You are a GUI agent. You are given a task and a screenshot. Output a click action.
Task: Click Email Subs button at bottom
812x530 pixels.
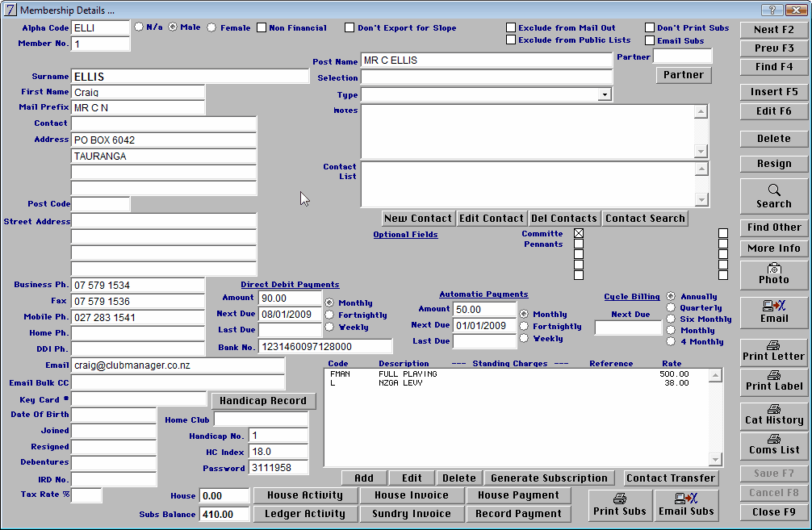686,505
